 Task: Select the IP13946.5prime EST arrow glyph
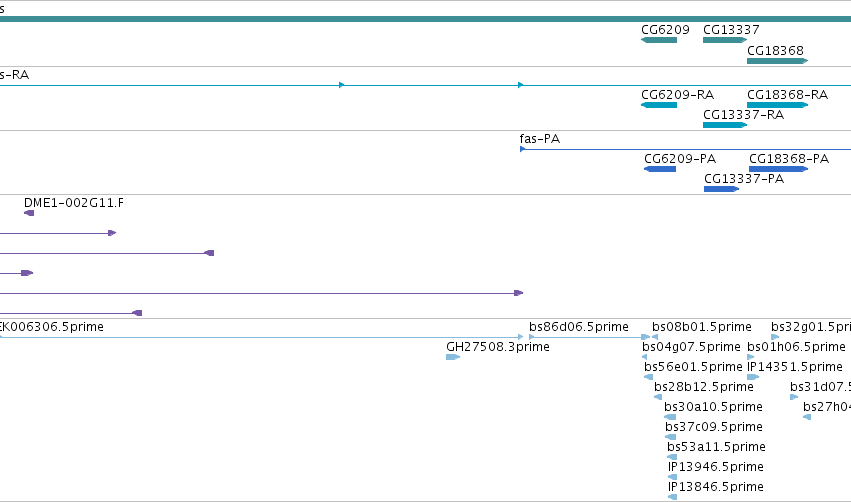[x=672, y=477]
